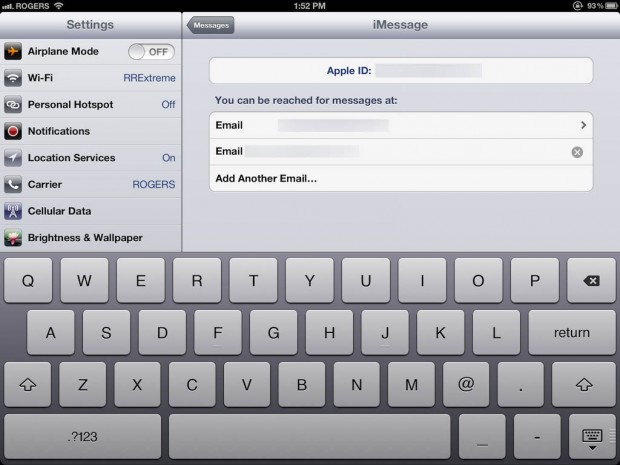Expand first Email row chevron
Image resolution: width=620 pixels, height=465 pixels.
coord(583,125)
